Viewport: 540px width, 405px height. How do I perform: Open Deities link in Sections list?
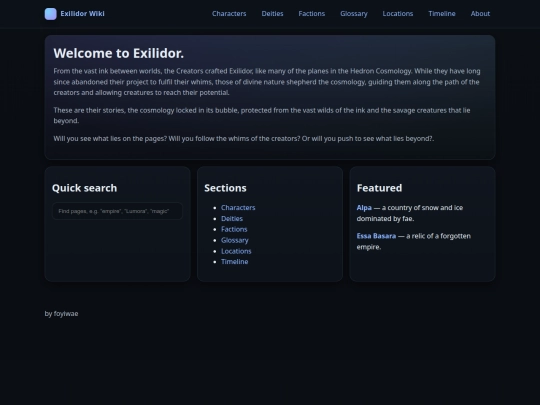[x=232, y=219]
